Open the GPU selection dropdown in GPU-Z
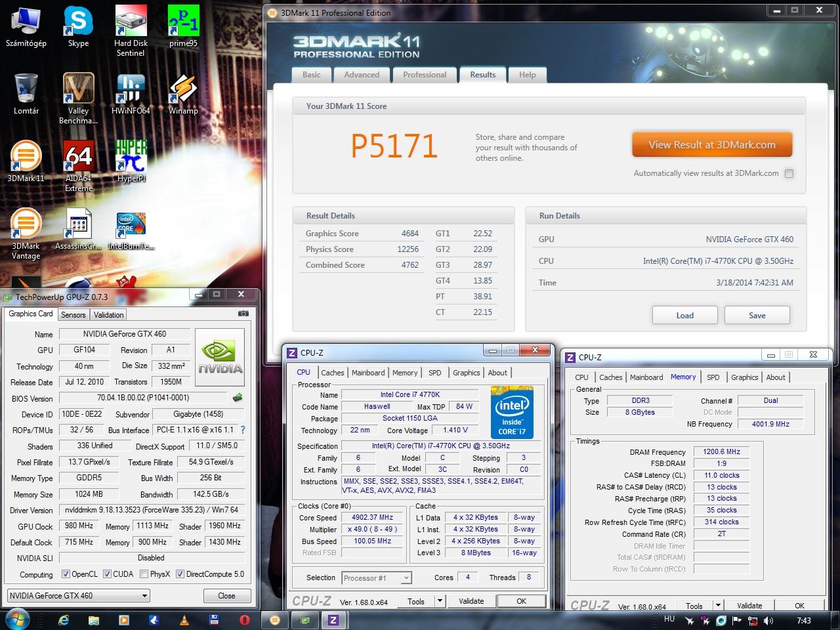 point(77,596)
